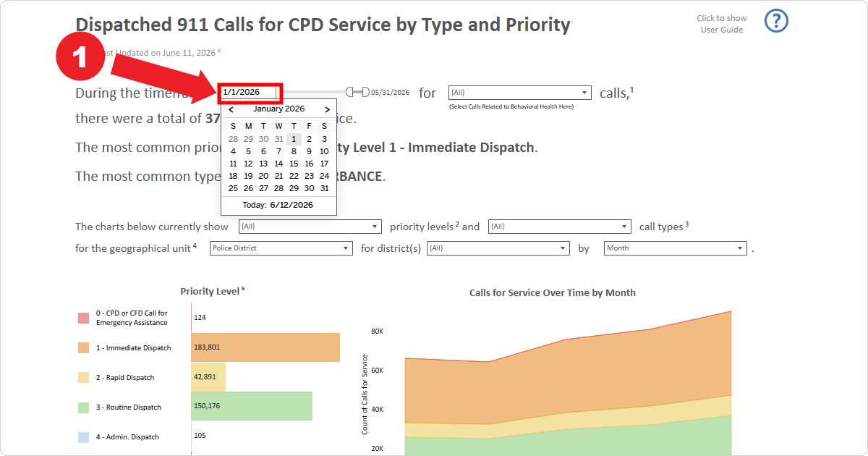
Task: Go to next month in calendar
Action: click(x=327, y=109)
